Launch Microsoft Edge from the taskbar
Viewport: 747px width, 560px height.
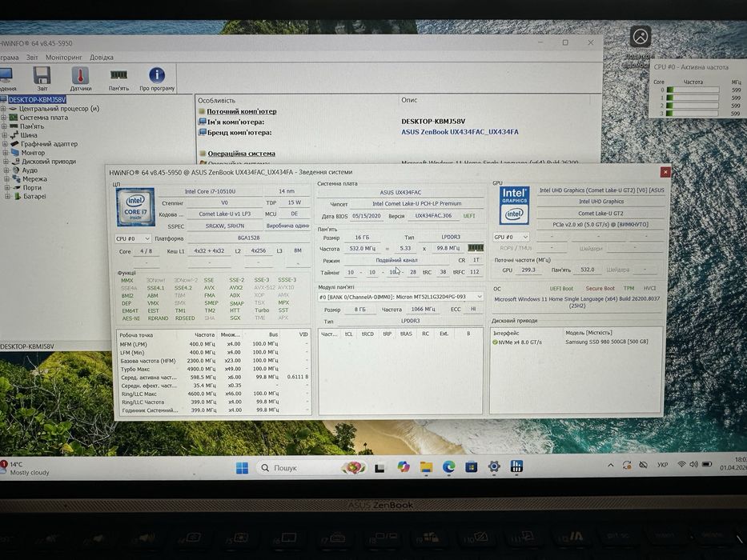click(x=448, y=467)
